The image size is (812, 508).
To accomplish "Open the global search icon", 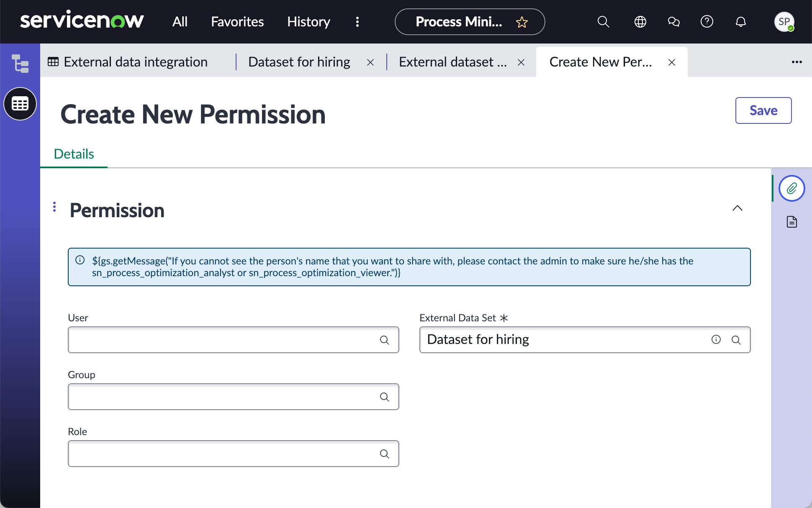I will [603, 22].
